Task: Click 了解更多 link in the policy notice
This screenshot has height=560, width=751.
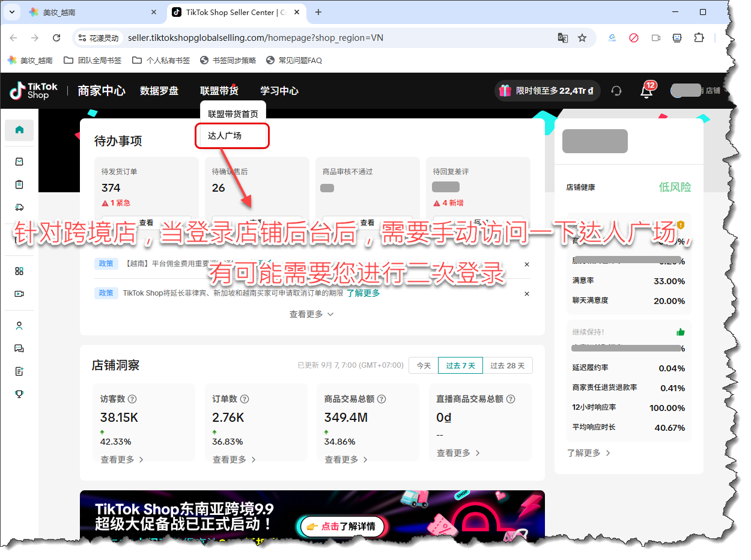Action: (363, 293)
